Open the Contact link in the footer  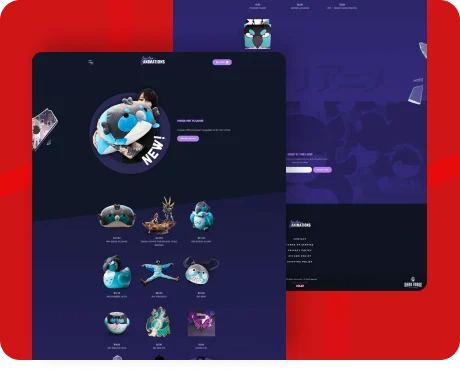coord(300,239)
